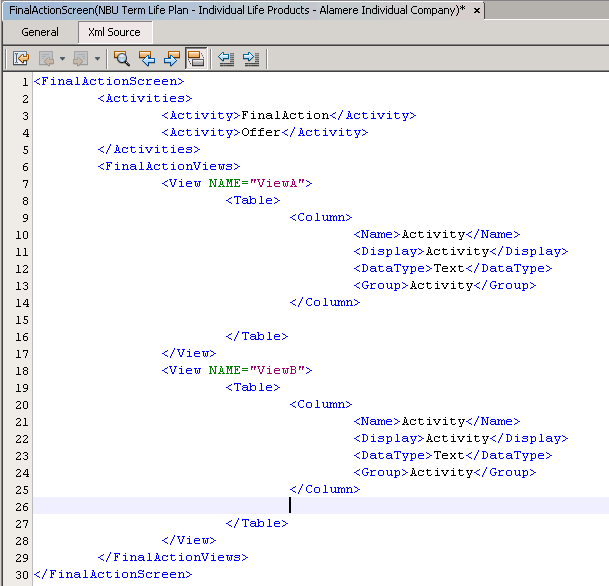Click the <Name> element on line 10
This screenshot has width=609, height=586.
click(x=437, y=234)
